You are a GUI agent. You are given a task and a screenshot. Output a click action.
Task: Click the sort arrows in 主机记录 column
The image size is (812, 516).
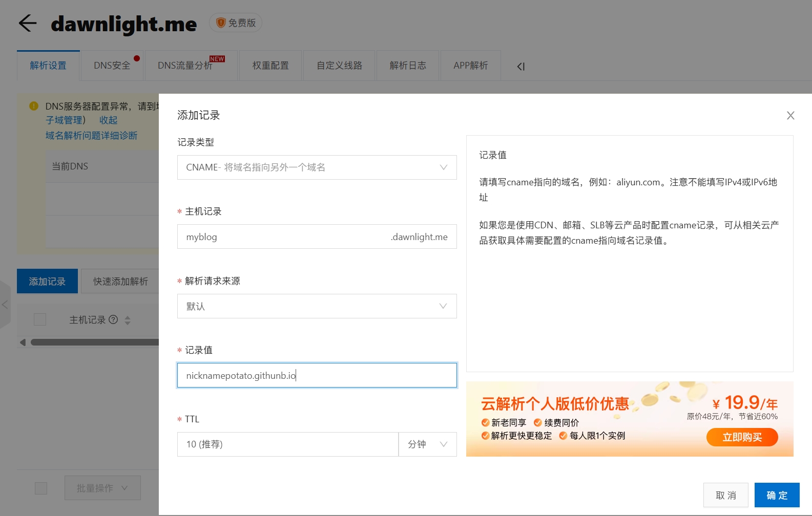click(x=128, y=320)
